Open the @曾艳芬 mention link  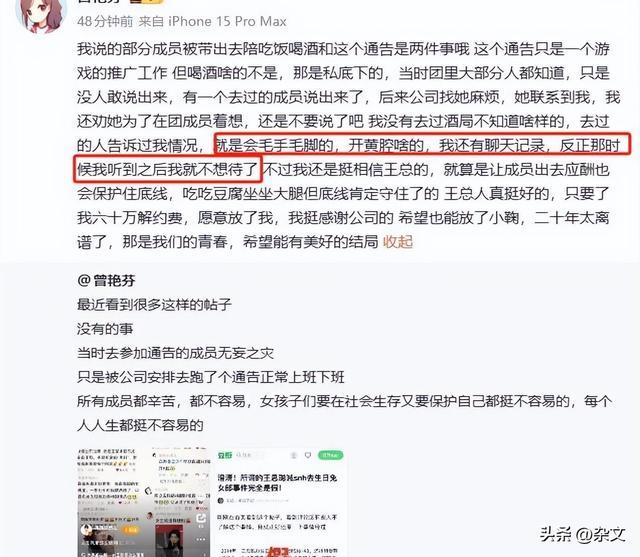coord(106,280)
